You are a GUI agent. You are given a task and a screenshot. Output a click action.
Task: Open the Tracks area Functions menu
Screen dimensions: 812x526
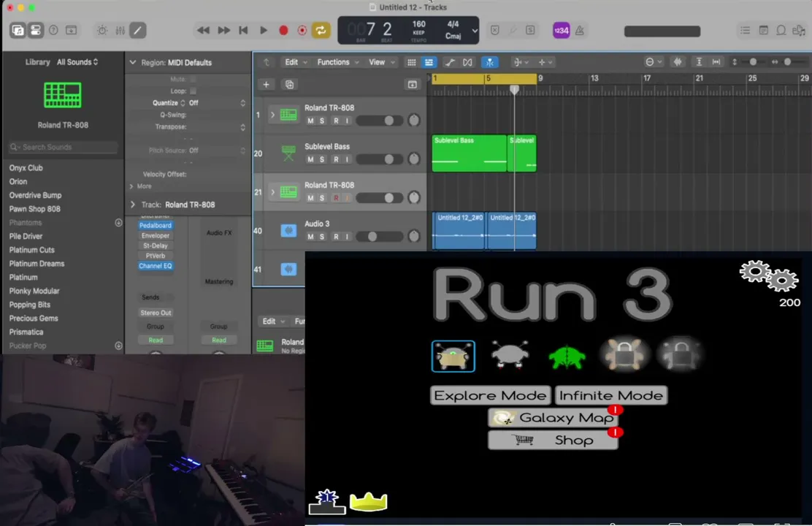[x=337, y=62]
